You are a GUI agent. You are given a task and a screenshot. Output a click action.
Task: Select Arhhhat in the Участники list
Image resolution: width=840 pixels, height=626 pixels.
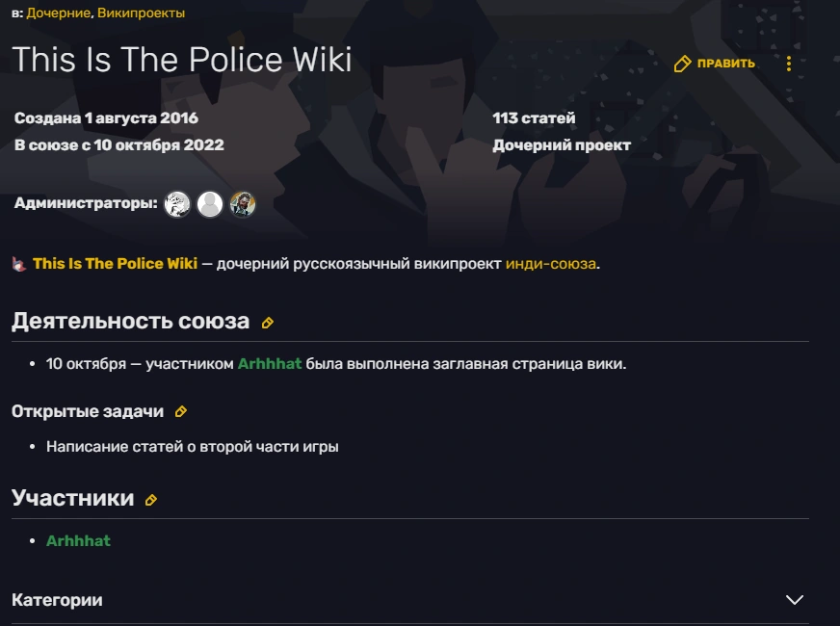[x=78, y=541]
